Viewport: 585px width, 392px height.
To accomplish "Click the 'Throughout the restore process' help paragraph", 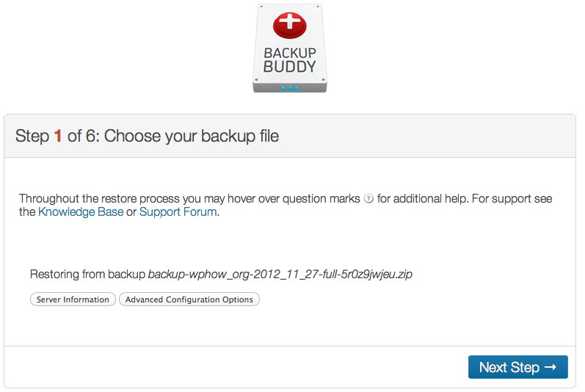I will (x=286, y=205).
